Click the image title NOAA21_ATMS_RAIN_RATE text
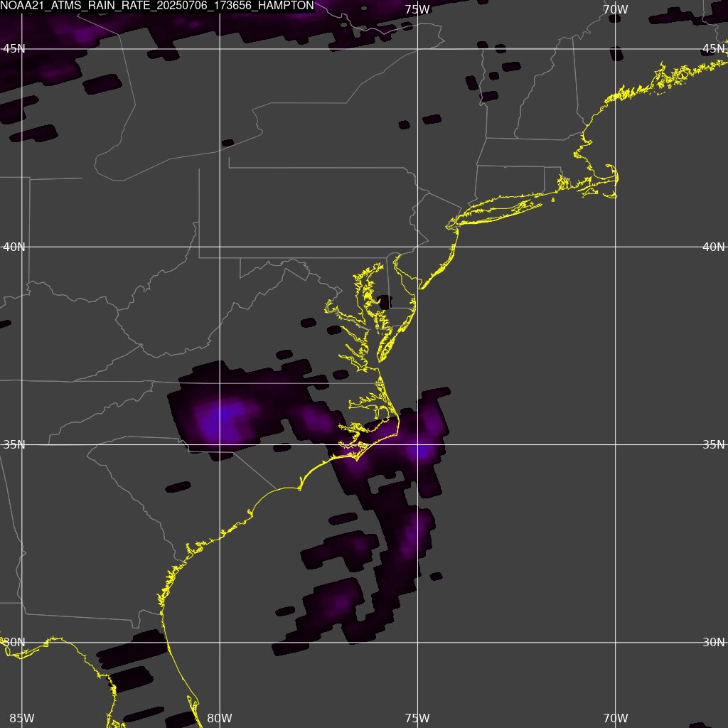Screen dimensions: 728x728 (x=157, y=6)
